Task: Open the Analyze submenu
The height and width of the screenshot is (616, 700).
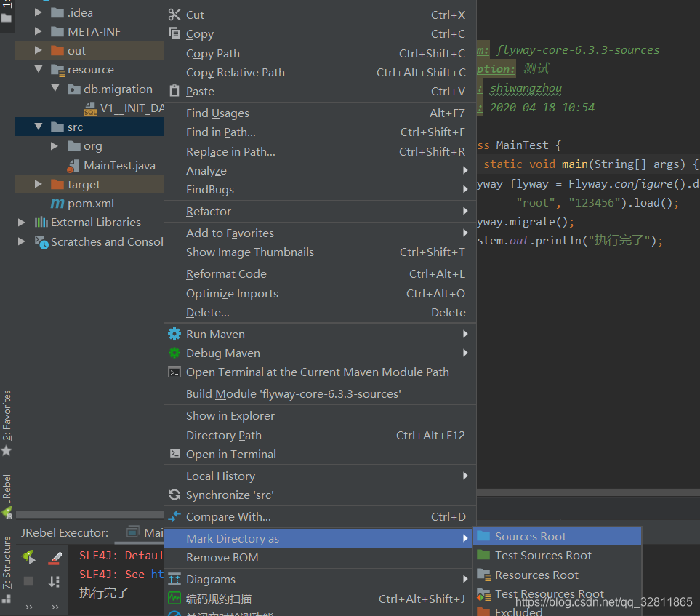Action: pos(320,171)
